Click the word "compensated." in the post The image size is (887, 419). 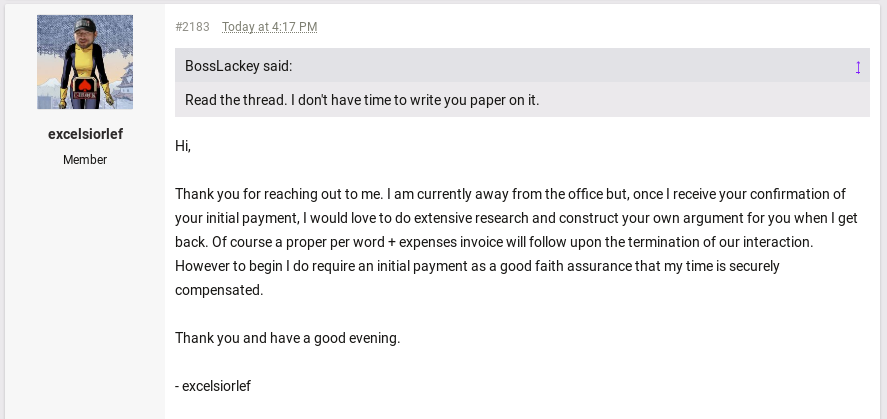point(219,290)
